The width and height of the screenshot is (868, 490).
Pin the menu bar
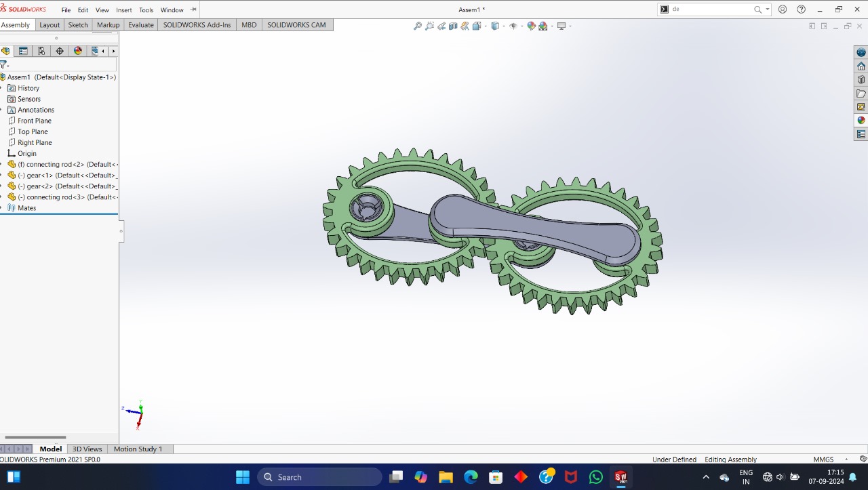[193, 9]
